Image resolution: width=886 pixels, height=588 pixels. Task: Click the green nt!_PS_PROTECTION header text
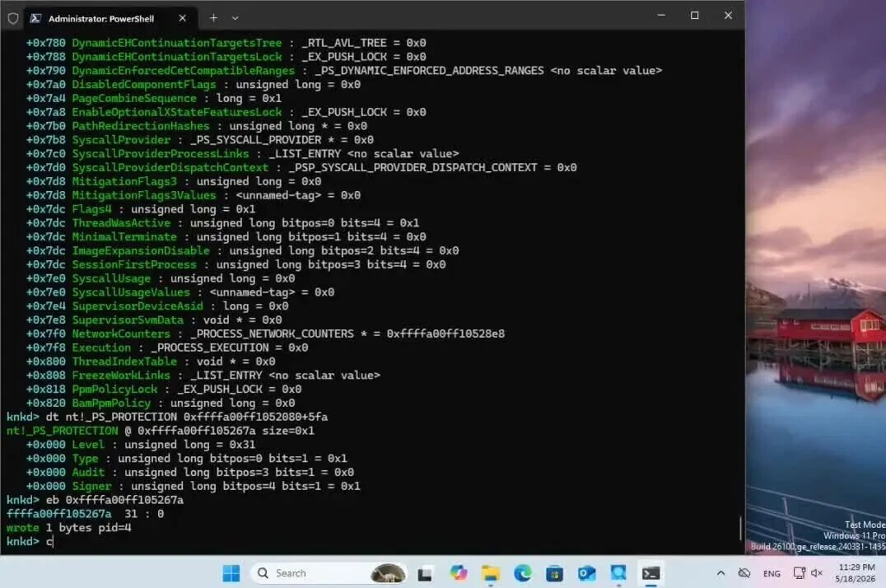point(62,431)
